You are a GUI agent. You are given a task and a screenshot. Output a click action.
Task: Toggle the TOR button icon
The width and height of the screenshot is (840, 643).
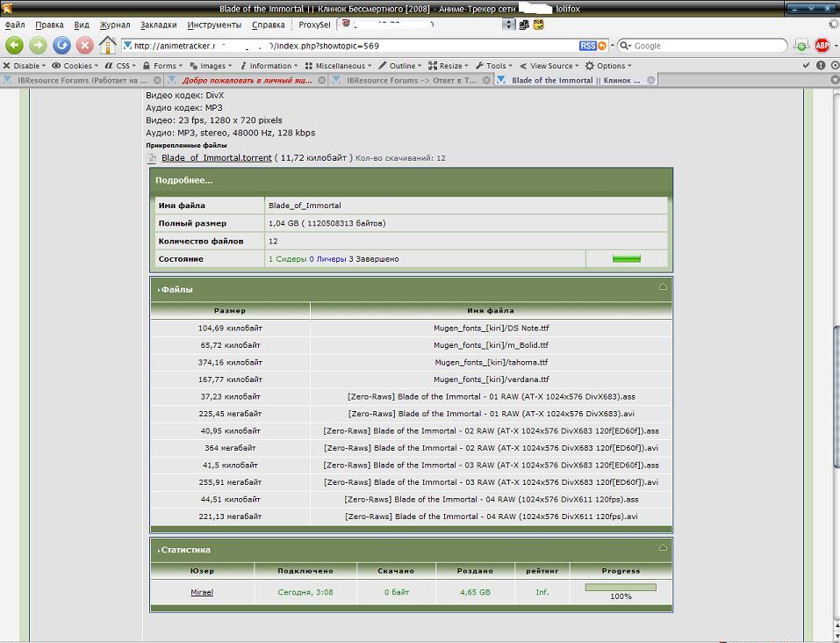pyautogui.click(x=538, y=25)
